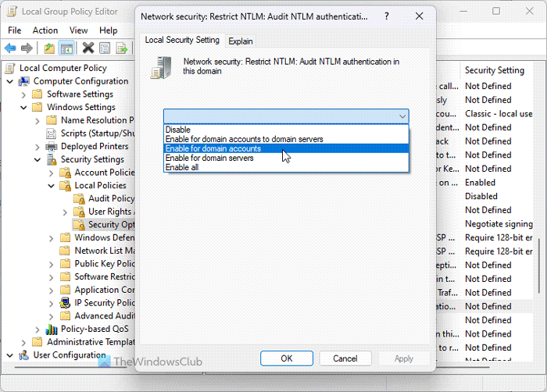Screen dimensions: 547x392
Task: Select "Enable all" from the list
Action: (x=181, y=167)
